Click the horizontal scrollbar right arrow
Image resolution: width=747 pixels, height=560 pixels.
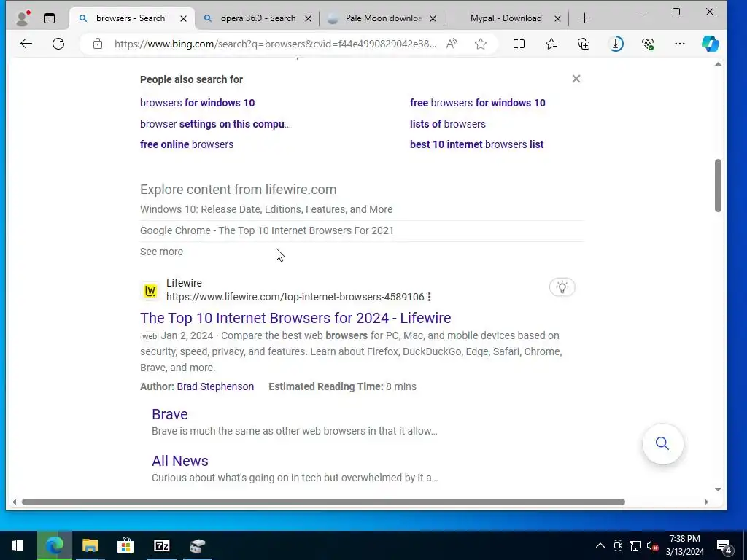click(x=706, y=502)
